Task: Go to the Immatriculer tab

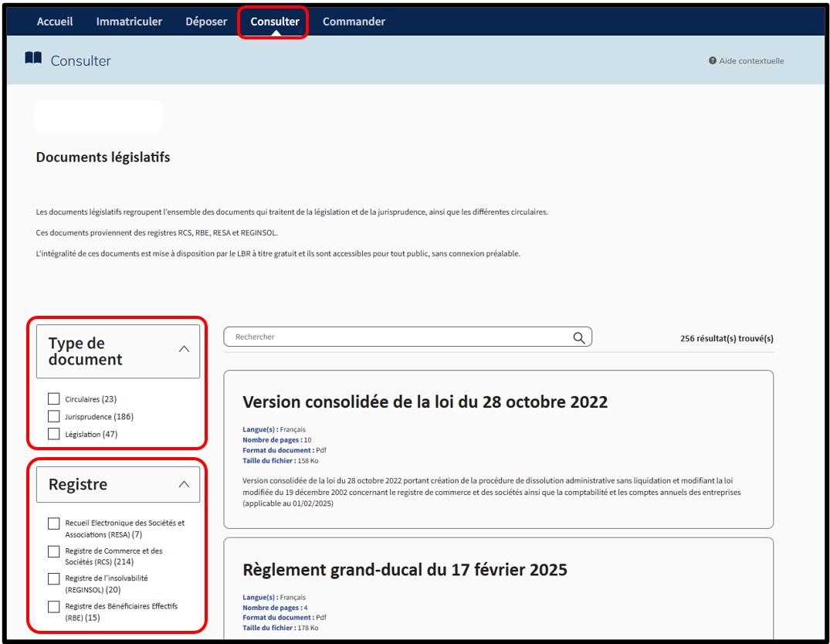Action: [x=129, y=22]
